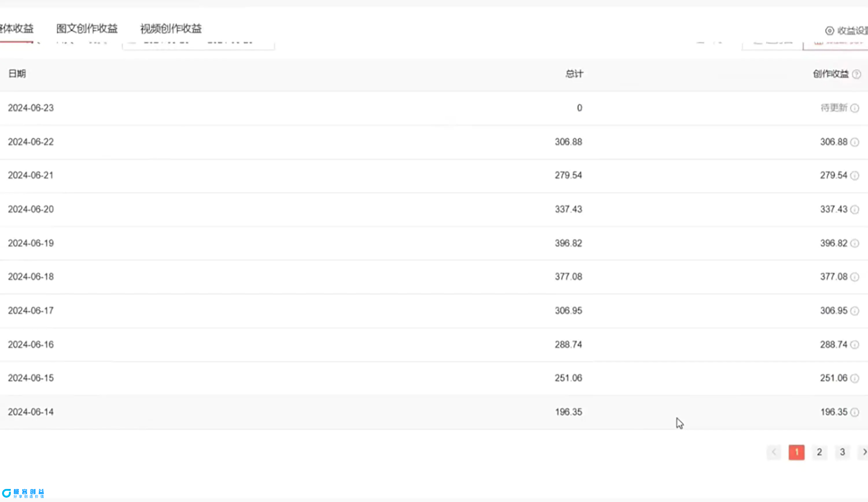Click info icon beside 377.08 creation income

pos(855,277)
